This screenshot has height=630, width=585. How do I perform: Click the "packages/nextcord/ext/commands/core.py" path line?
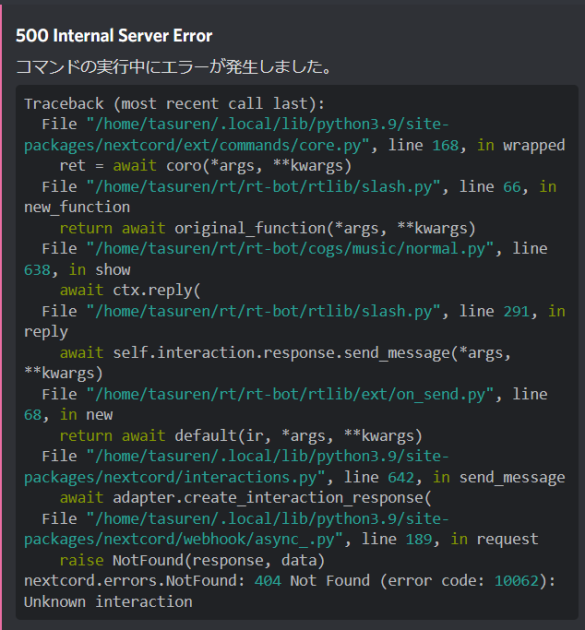(x=295, y=145)
